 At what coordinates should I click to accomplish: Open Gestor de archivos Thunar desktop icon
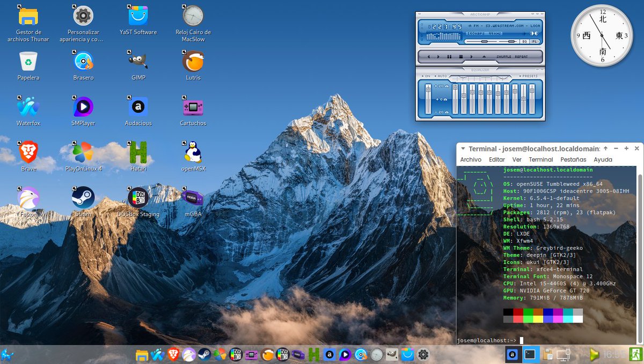coord(28,24)
